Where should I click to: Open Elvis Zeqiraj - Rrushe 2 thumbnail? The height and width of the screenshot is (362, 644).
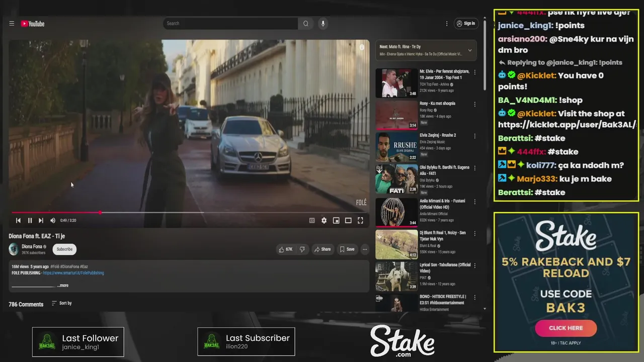click(396, 147)
